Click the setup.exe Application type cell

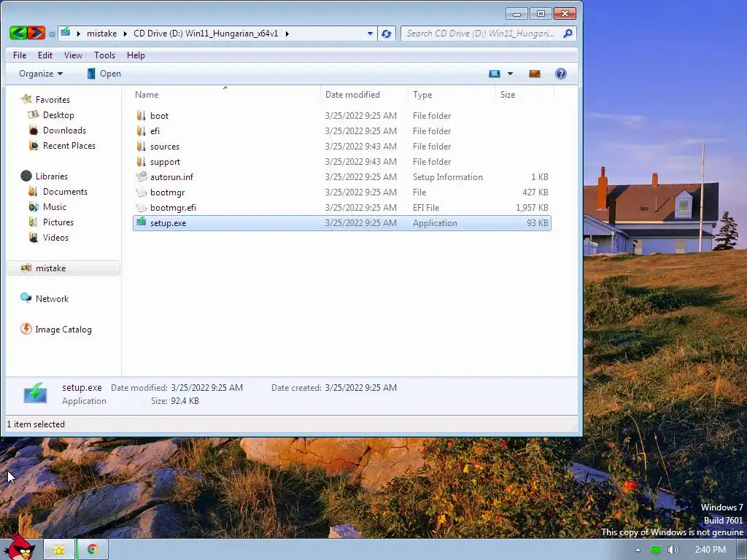coord(435,223)
